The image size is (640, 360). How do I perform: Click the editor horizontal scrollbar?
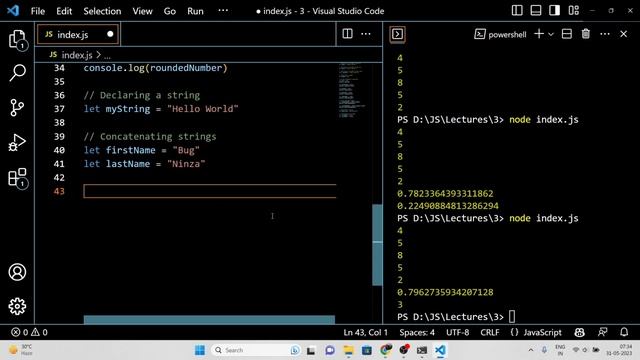[209, 319]
